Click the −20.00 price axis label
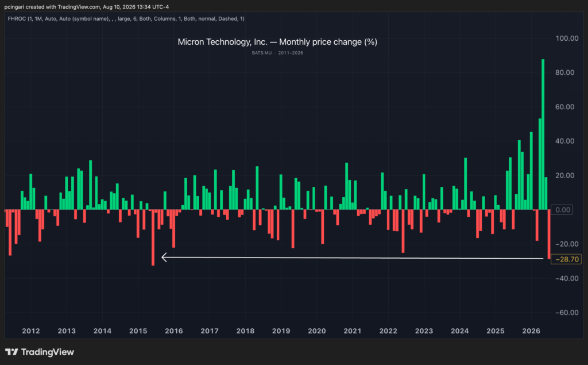 [567, 244]
